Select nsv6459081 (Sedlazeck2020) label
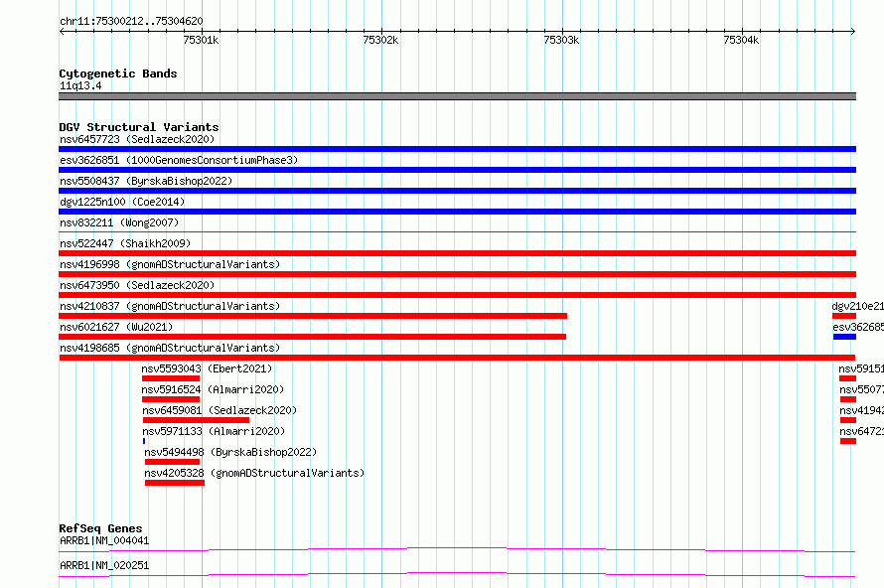The width and height of the screenshot is (884, 588). [220, 410]
